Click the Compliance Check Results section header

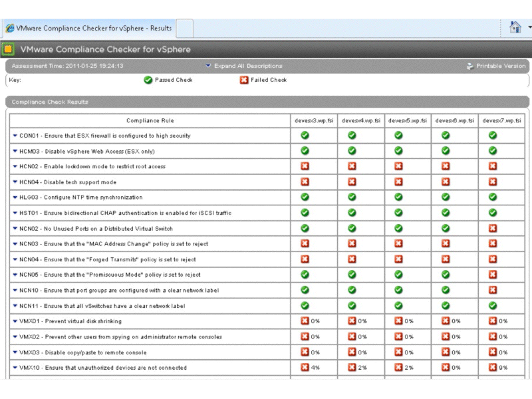(267, 102)
